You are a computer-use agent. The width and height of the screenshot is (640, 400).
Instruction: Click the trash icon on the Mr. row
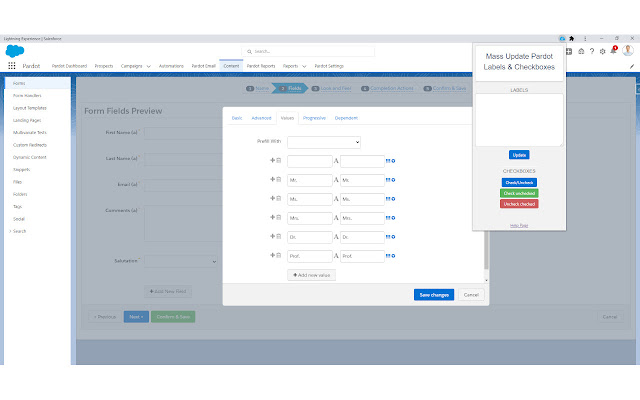[x=279, y=179]
